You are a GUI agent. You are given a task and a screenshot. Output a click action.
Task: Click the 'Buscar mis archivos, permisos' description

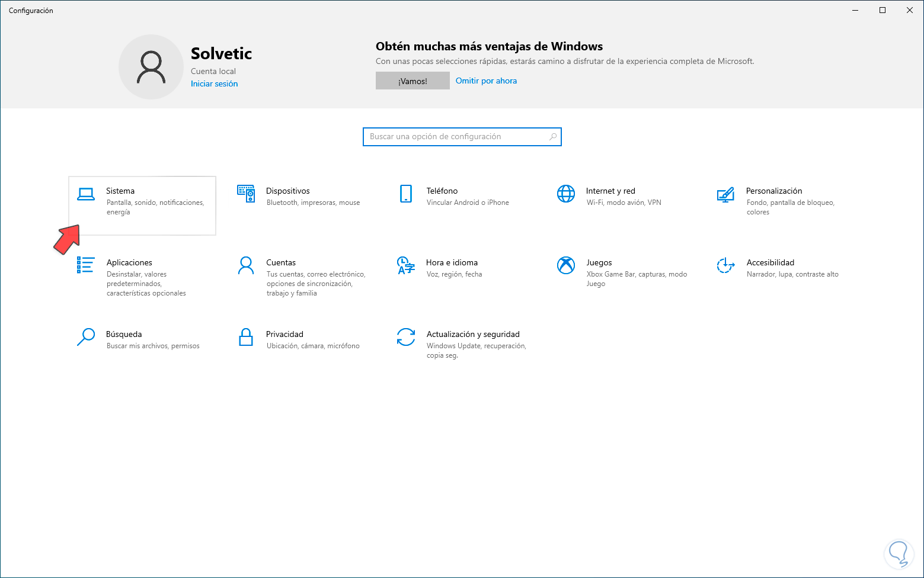point(153,346)
